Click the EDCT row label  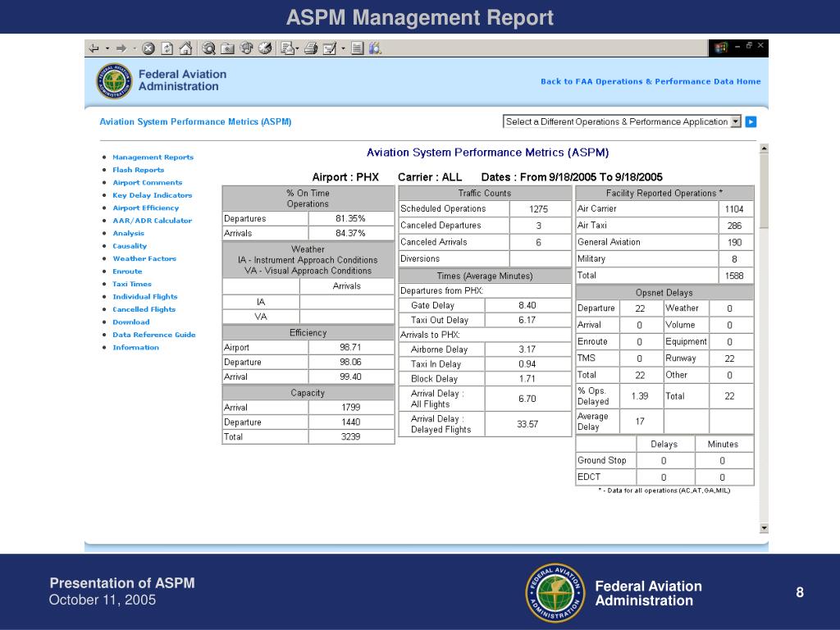(x=589, y=477)
